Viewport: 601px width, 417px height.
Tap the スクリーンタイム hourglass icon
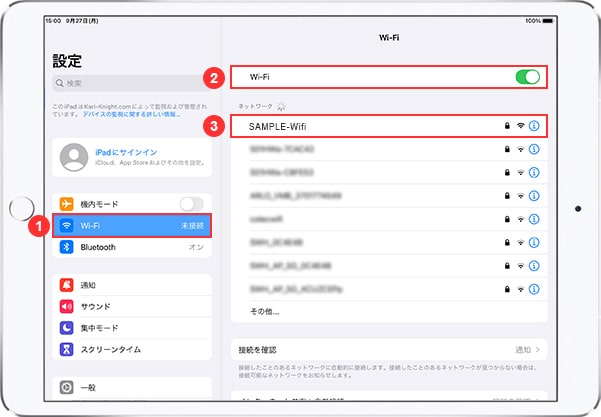pos(66,350)
